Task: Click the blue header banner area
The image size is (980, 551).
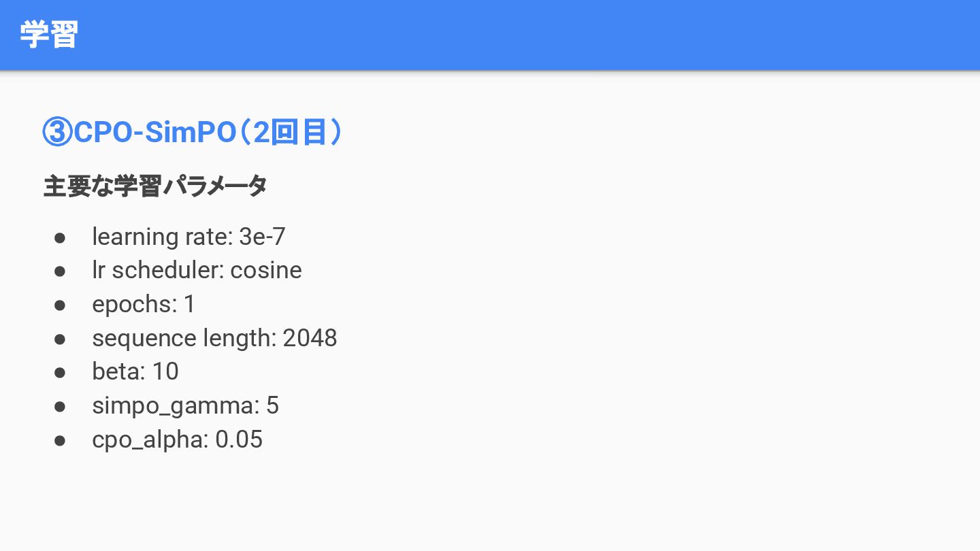Action: click(x=490, y=35)
